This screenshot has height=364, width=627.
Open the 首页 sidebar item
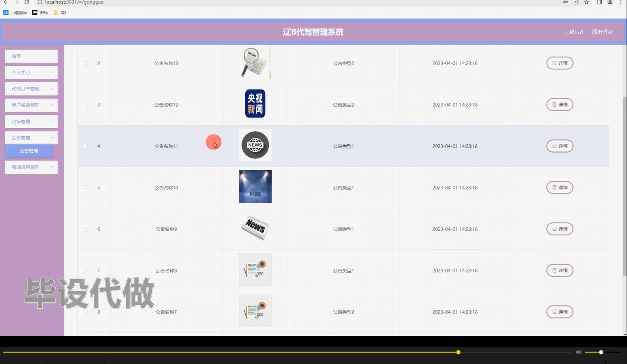[x=31, y=56]
